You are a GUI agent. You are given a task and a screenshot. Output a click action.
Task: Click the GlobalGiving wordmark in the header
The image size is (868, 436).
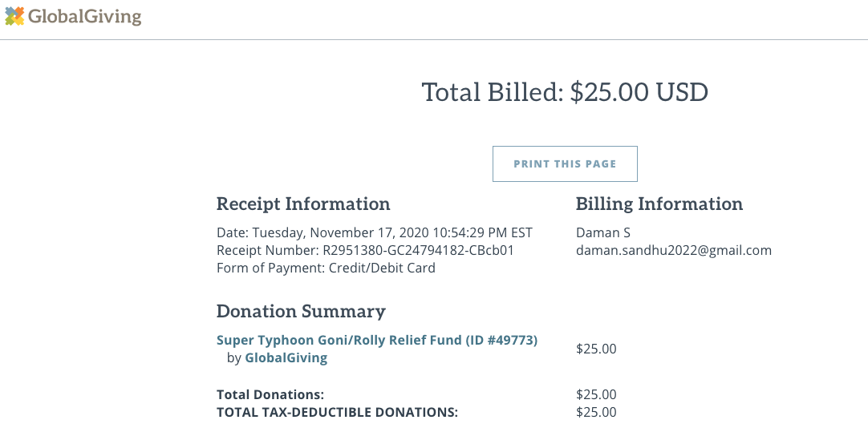84,16
